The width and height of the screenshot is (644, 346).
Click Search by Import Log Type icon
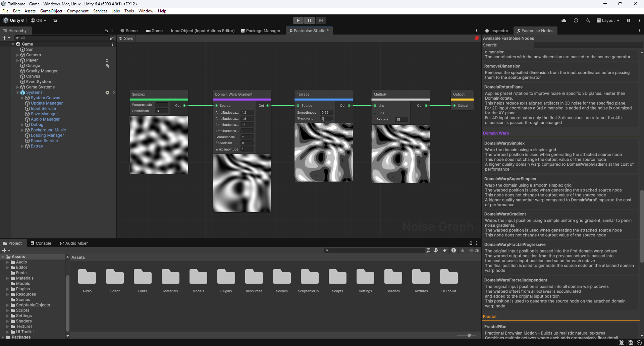[453, 250]
